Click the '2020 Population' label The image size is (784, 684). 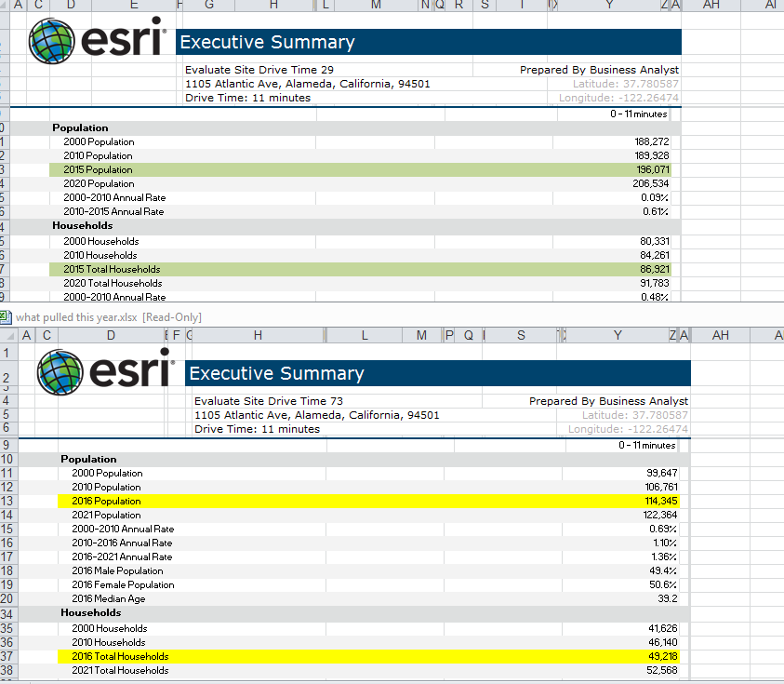coord(99,183)
